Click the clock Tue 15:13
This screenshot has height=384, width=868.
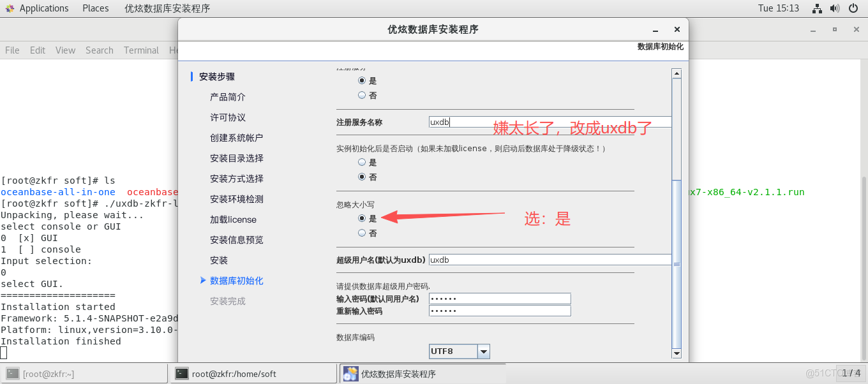click(778, 8)
